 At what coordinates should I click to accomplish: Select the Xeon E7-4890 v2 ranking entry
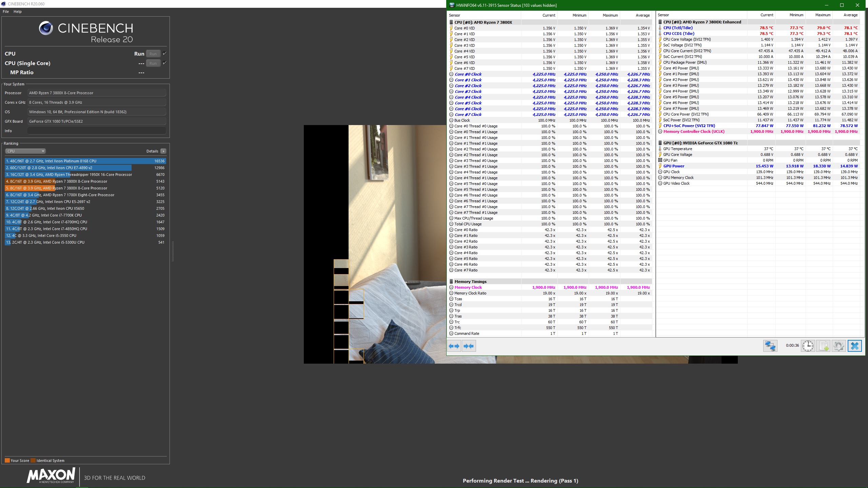point(85,168)
